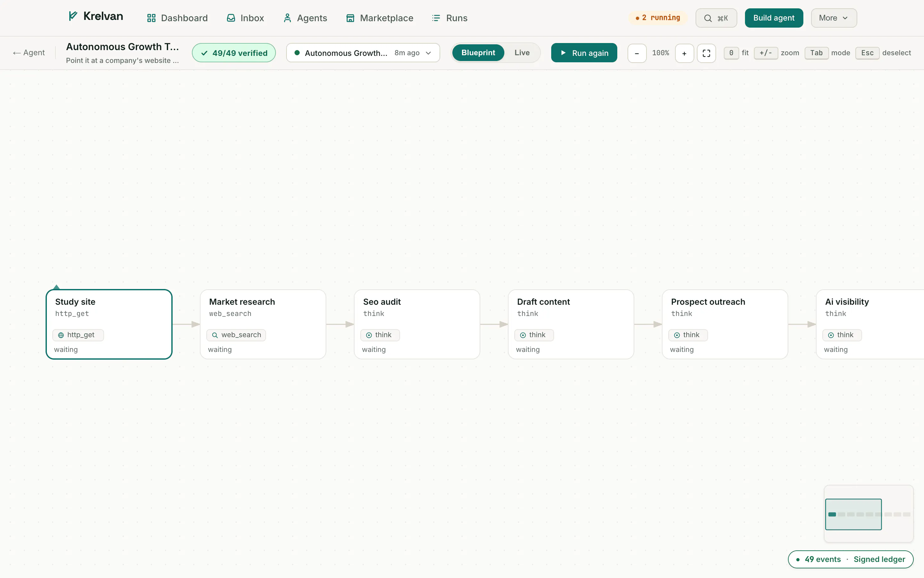The width and height of the screenshot is (924, 578).
Task: Go to the Inbox
Action: pos(245,18)
